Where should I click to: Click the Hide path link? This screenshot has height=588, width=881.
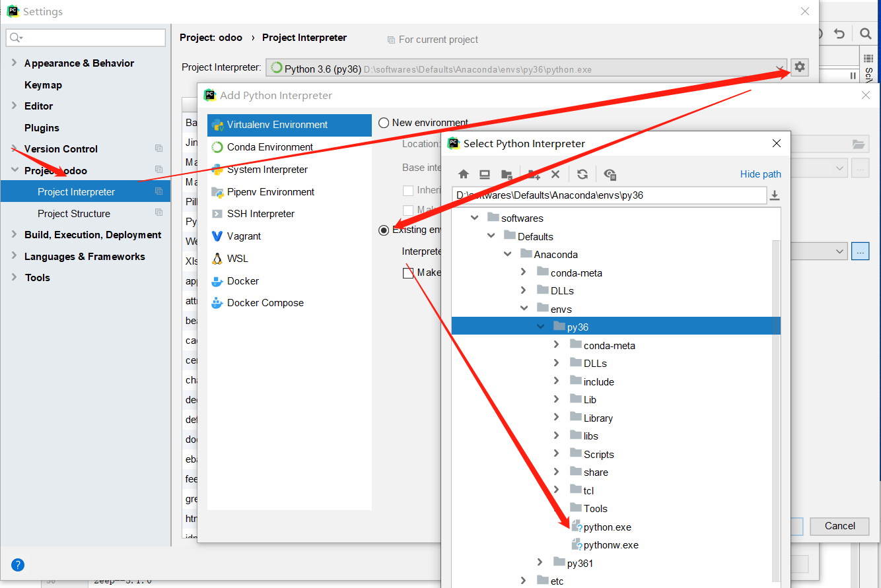point(760,174)
